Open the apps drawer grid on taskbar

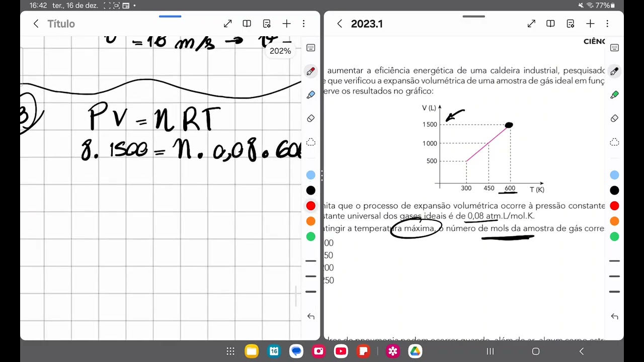(x=230, y=351)
